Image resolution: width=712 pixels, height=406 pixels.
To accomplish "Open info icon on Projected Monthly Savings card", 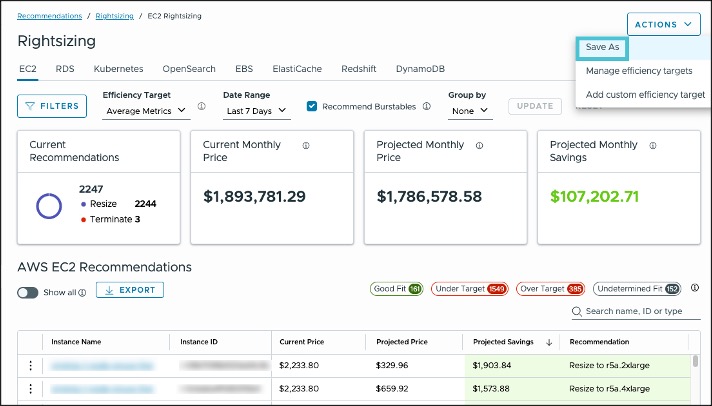I will click(653, 146).
